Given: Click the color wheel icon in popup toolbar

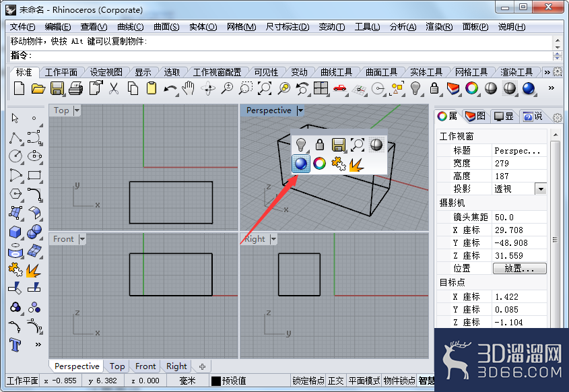Looking at the screenshot, I should pyautogui.click(x=320, y=164).
